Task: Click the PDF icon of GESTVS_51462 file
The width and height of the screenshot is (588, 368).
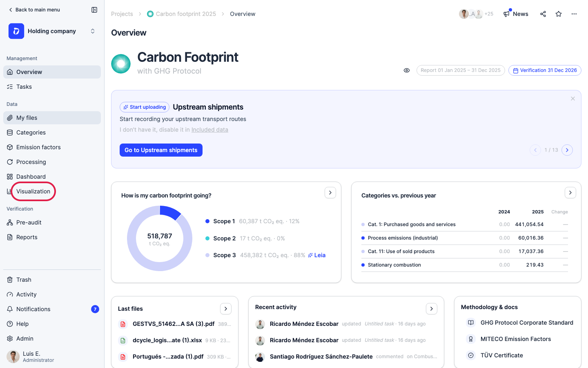Action: pyautogui.click(x=122, y=324)
